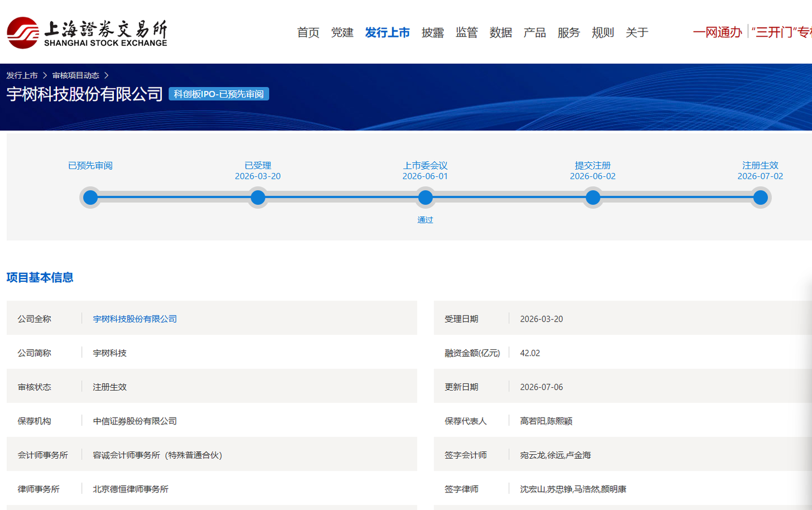The width and height of the screenshot is (812, 510).
Task: Click the 注册生效 value in 审核状态 row
Action: click(110, 387)
